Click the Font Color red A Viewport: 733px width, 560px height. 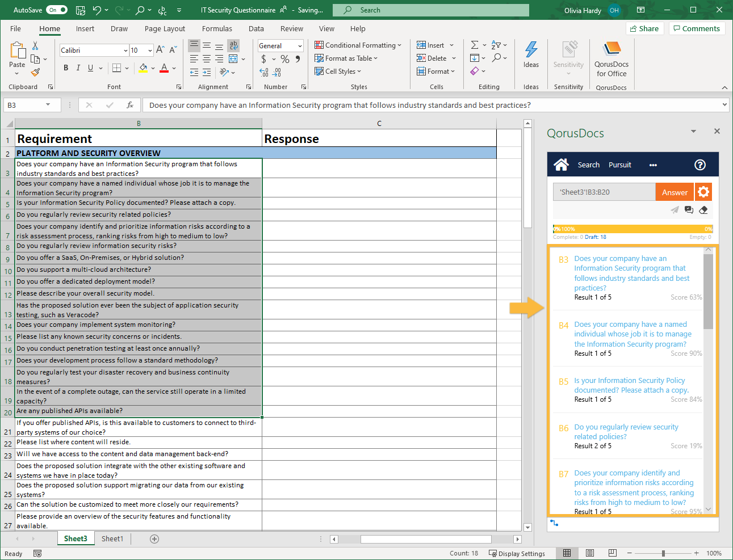click(x=164, y=68)
